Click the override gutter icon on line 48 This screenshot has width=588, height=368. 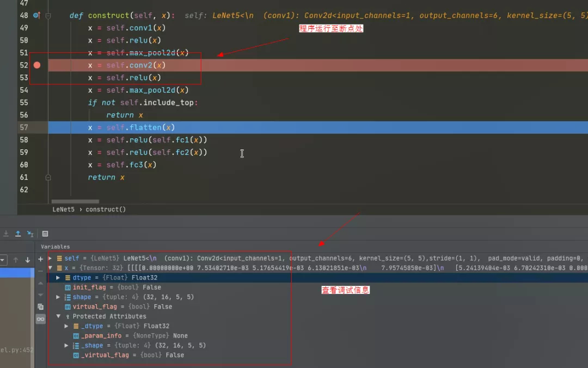[36, 16]
